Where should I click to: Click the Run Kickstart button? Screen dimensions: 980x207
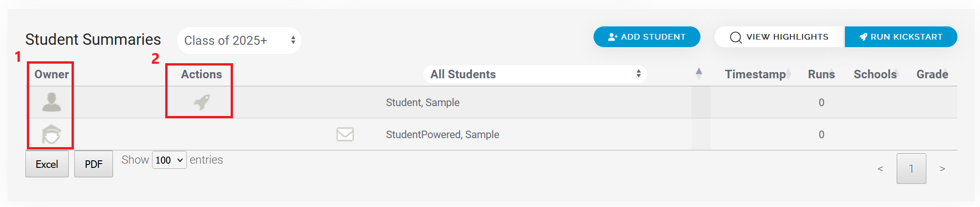(901, 37)
